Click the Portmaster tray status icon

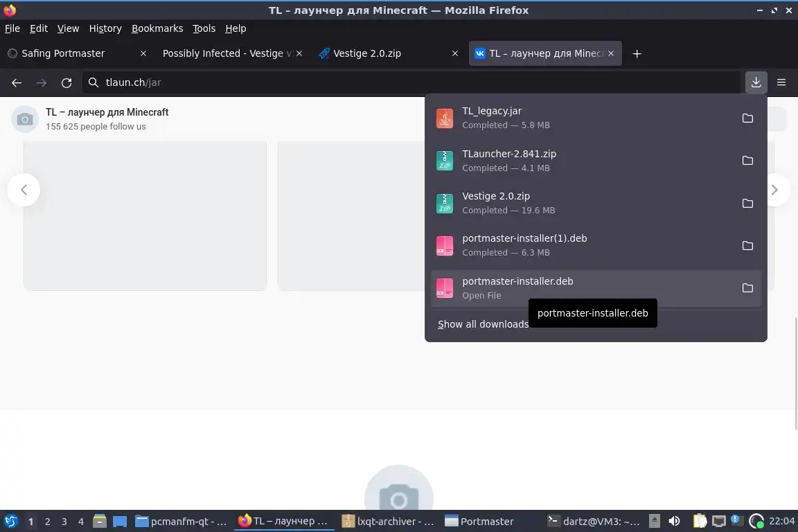point(756,522)
